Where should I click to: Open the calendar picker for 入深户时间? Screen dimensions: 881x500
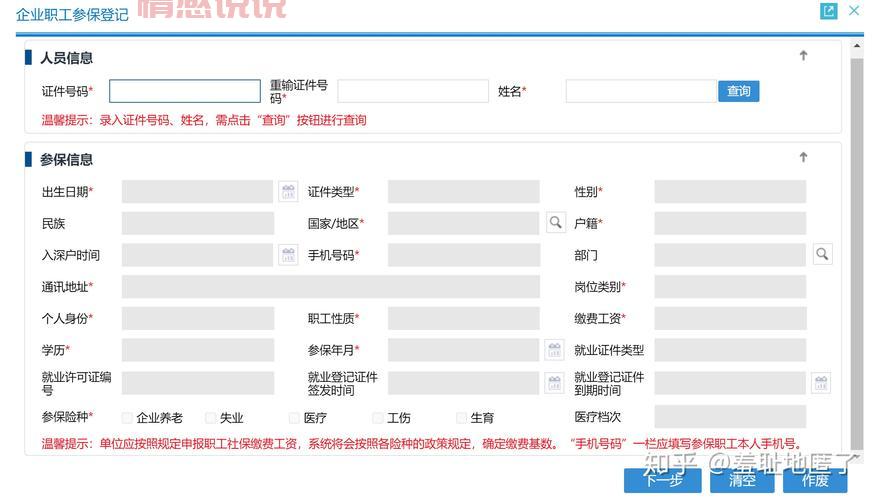(x=288, y=255)
